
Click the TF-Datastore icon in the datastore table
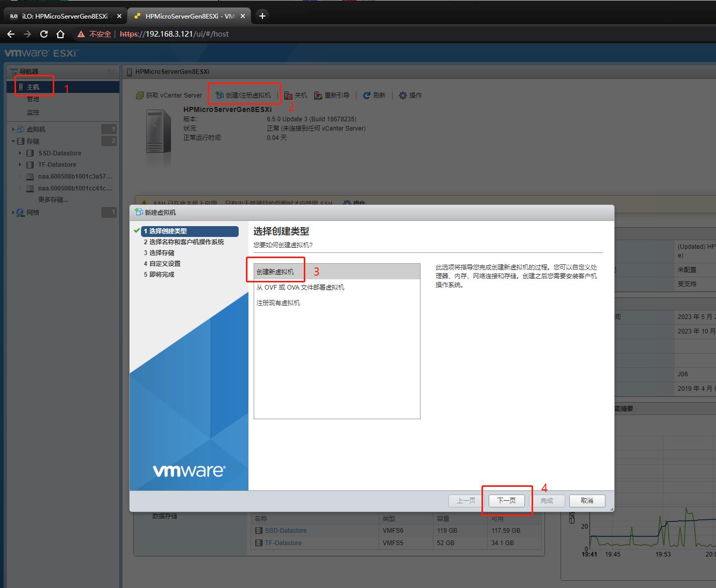(x=259, y=543)
